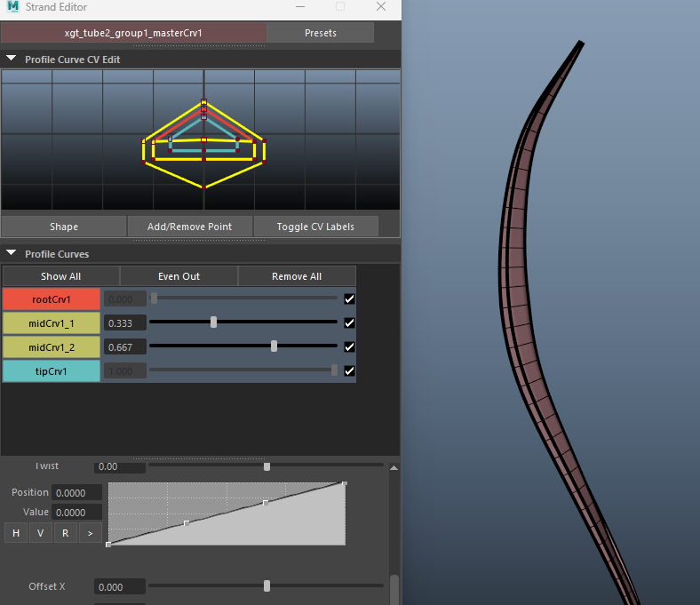Click the R button beside the ramp graph
The width and height of the screenshot is (700, 605).
(65, 533)
